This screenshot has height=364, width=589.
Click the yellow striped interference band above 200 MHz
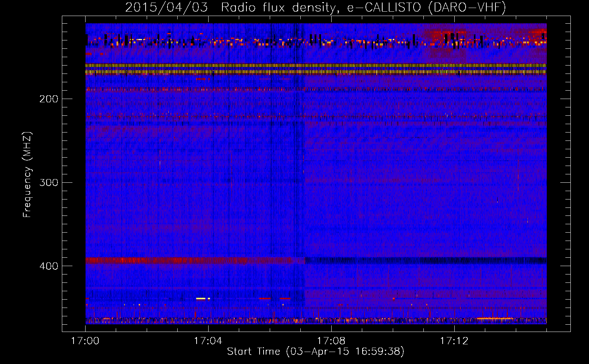[x=316, y=69]
